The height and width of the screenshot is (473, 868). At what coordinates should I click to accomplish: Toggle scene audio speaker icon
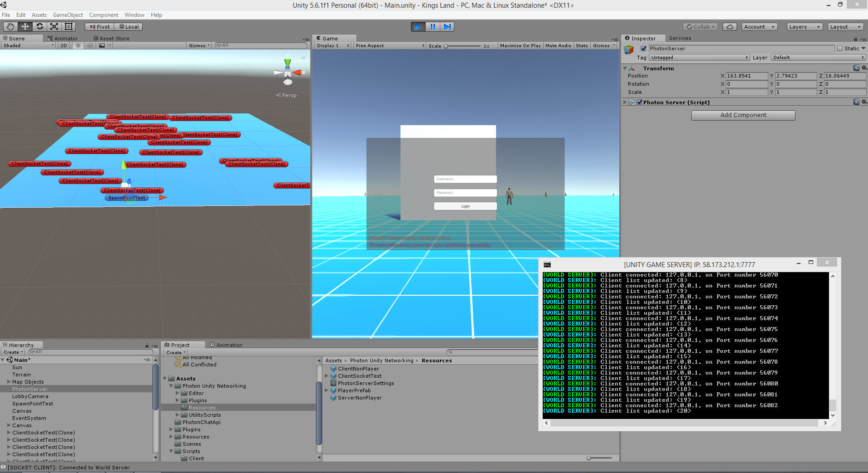(x=90, y=45)
